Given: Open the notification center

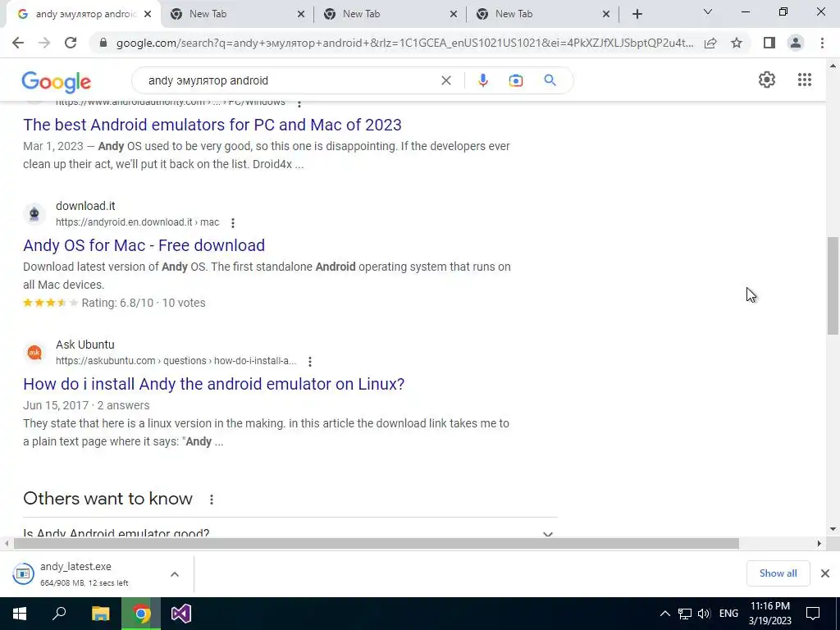Looking at the screenshot, I should pyautogui.click(x=813, y=614).
